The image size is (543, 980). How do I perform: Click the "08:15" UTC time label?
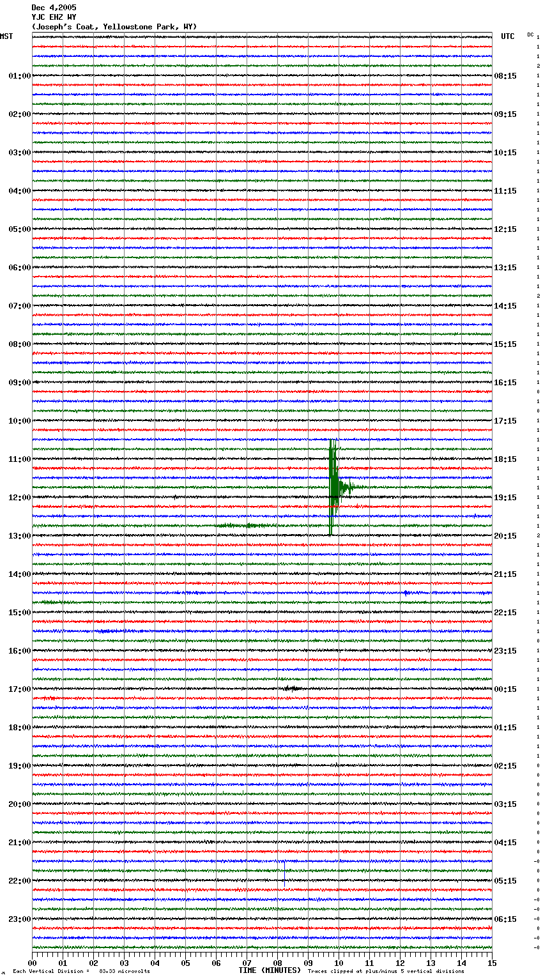(505, 76)
